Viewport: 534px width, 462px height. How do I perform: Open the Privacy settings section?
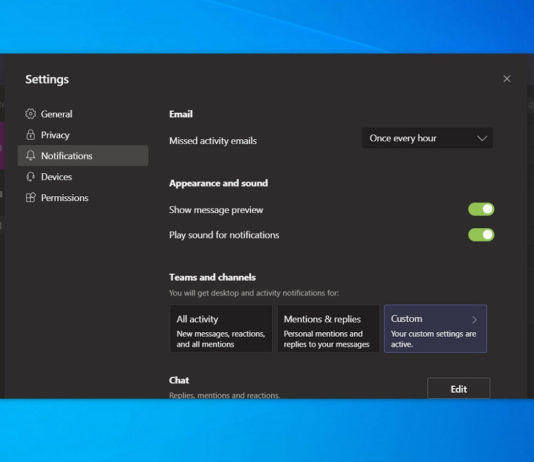coord(83,135)
